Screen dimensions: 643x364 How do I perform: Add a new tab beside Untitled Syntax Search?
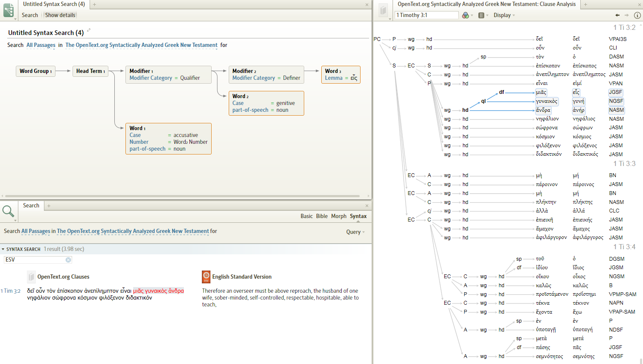pyautogui.click(x=94, y=4)
